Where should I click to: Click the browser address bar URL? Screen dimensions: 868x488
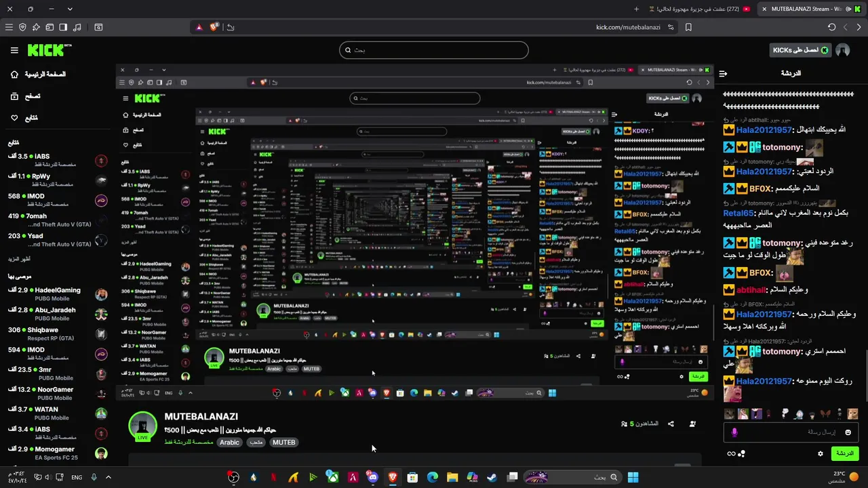pyautogui.click(x=628, y=27)
